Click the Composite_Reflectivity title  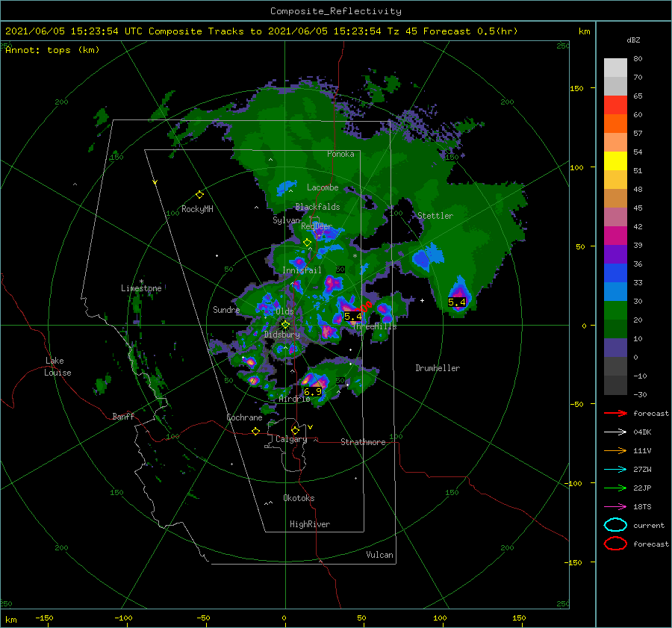pos(336,11)
